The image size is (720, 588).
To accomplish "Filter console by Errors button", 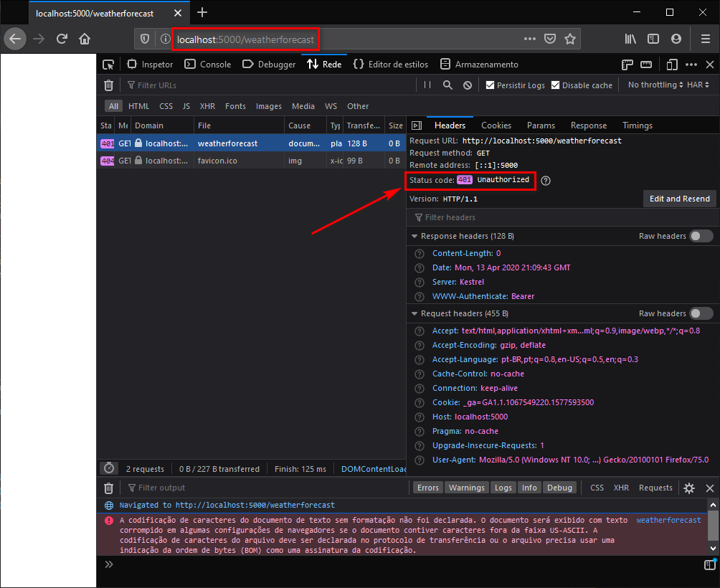I will point(427,488).
